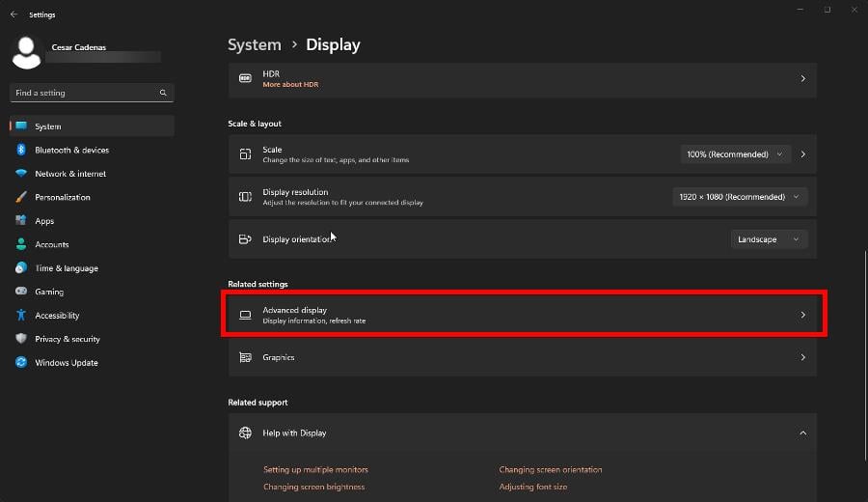The width and height of the screenshot is (868, 502).
Task: Click the Graphics row icon
Action: [245, 357]
